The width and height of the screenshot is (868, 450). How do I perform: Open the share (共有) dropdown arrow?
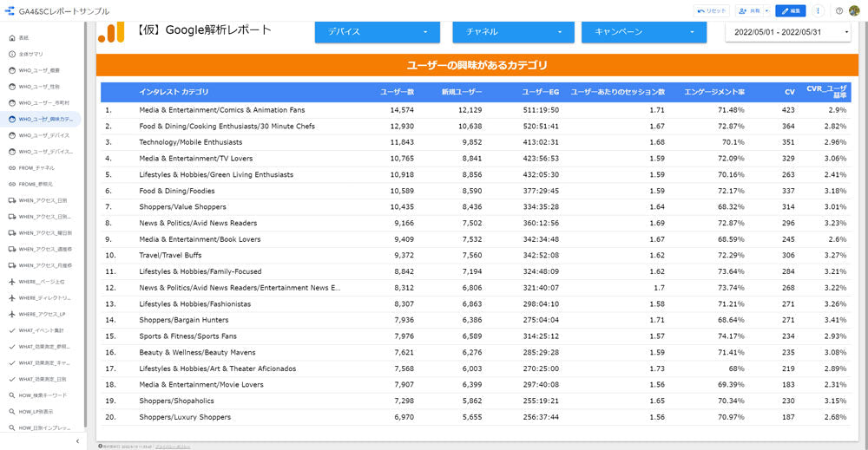[766, 11]
